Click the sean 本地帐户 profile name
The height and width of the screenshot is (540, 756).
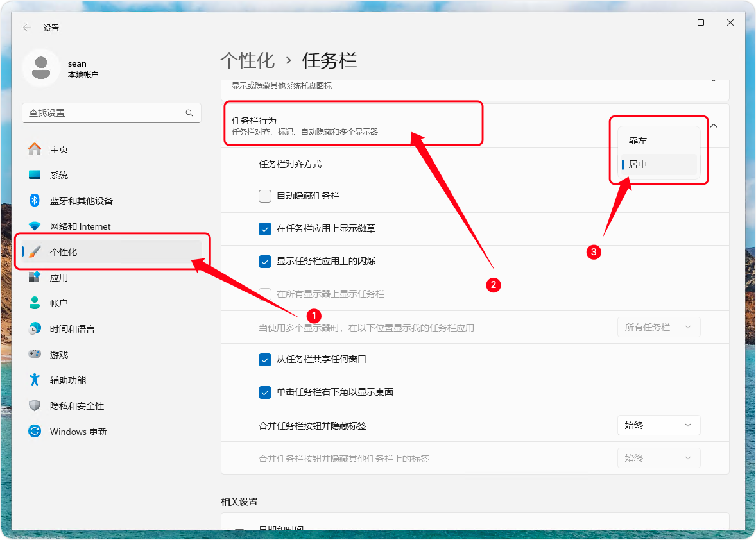[x=83, y=69]
